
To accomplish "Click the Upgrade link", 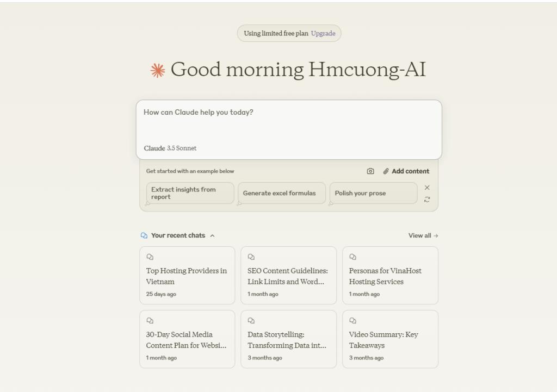I will pyautogui.click(x=323, y=33).
